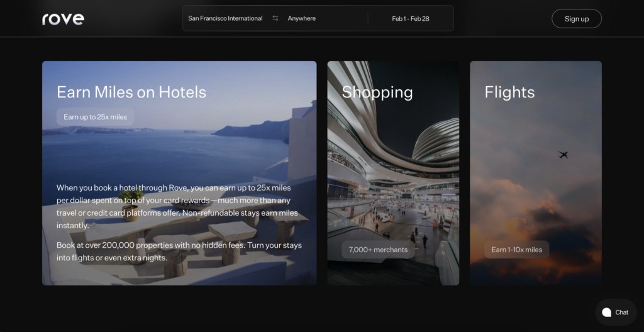Click the Earn up to 25x miles badge
The image size is (644, 332).
96,117
